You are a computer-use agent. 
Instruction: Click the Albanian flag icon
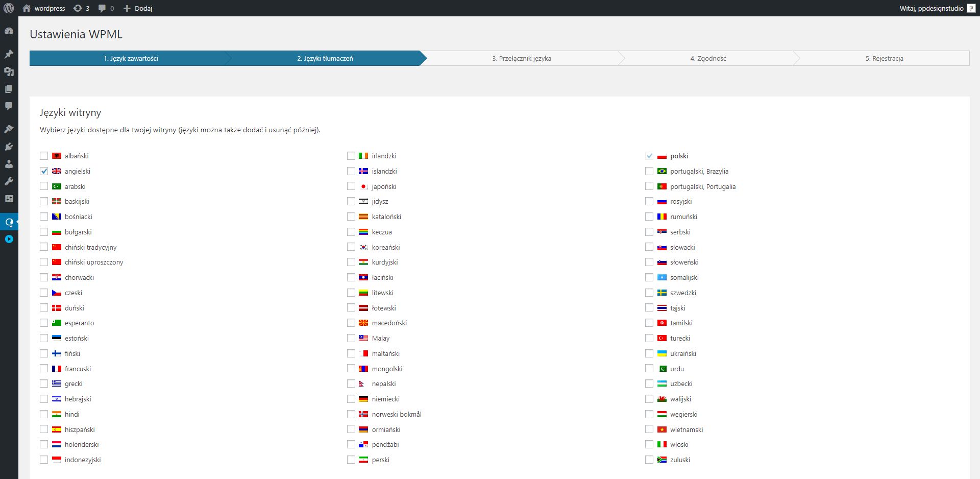(57, 156)
